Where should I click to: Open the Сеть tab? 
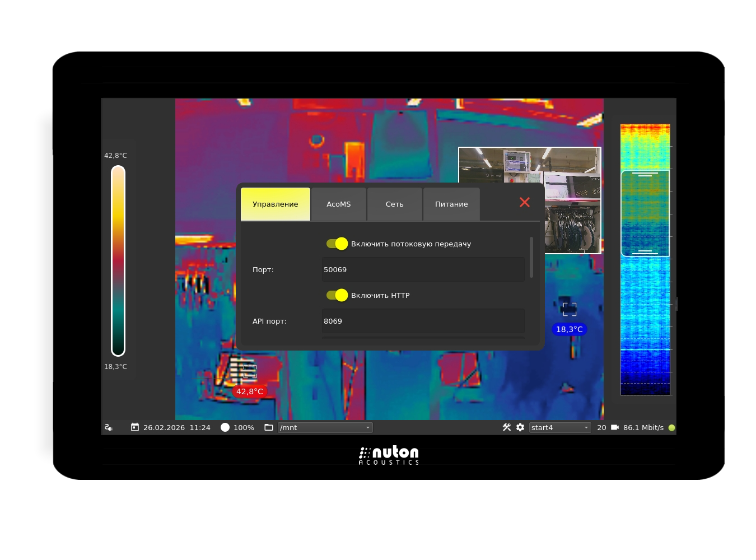pyautogui.click(x=394, y=204)
